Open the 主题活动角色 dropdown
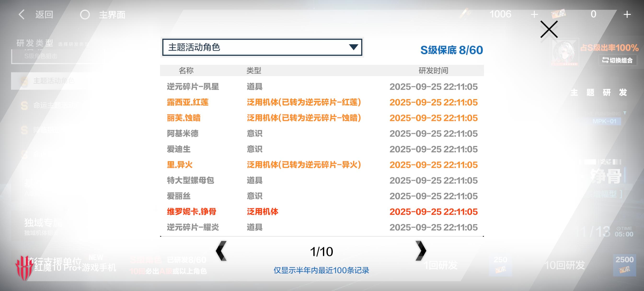The image size is (644, 291). coord(262,47)
